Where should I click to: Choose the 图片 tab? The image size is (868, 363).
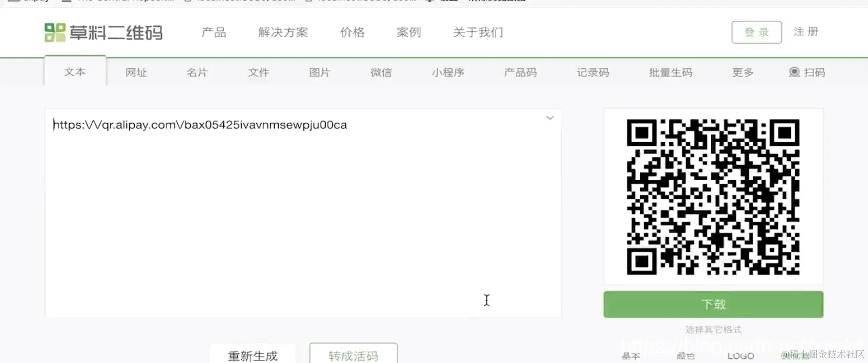click(320, 72)
